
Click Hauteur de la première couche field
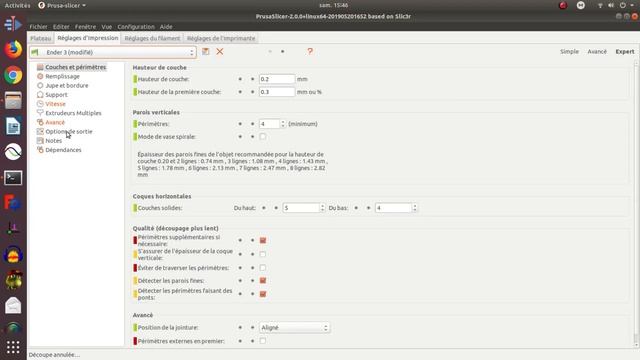pos(277,92)
